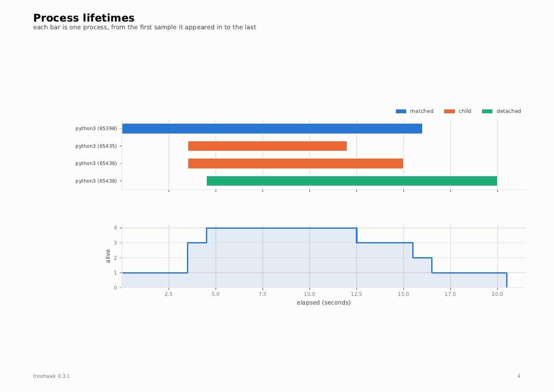Click the y-axis tick label 0

click(115, 288)
